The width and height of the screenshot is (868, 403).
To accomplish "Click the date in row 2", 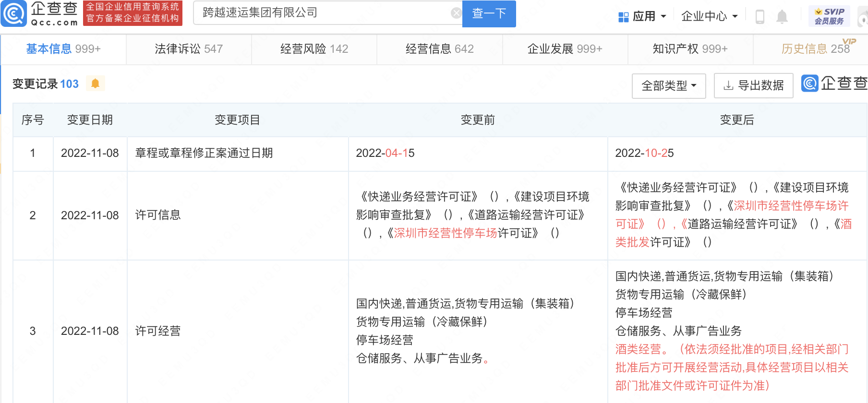I will click(x=90, y=215).
